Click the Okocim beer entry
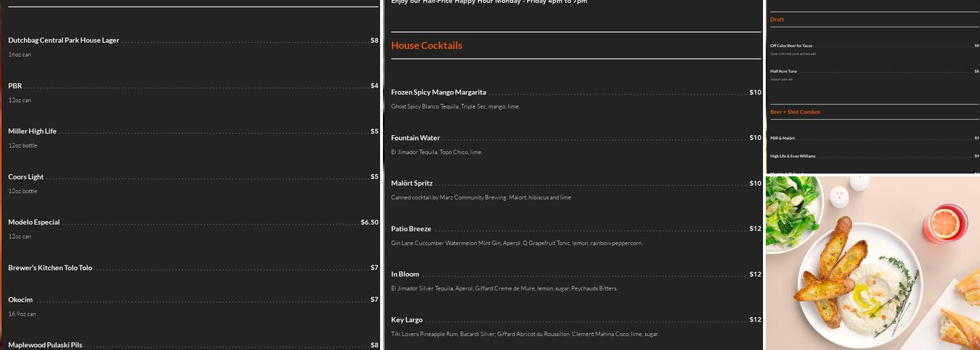This screenshot has width=980, height=350. 20,300
